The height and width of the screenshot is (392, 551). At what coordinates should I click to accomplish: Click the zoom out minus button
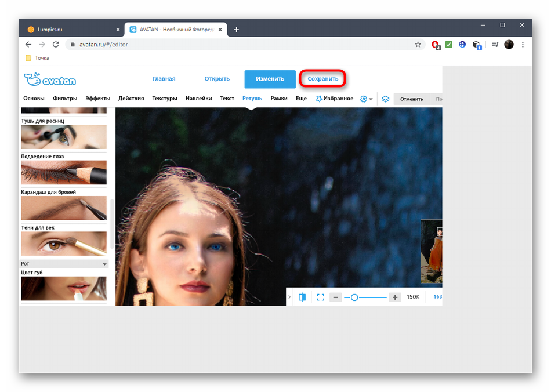[335, 297]
